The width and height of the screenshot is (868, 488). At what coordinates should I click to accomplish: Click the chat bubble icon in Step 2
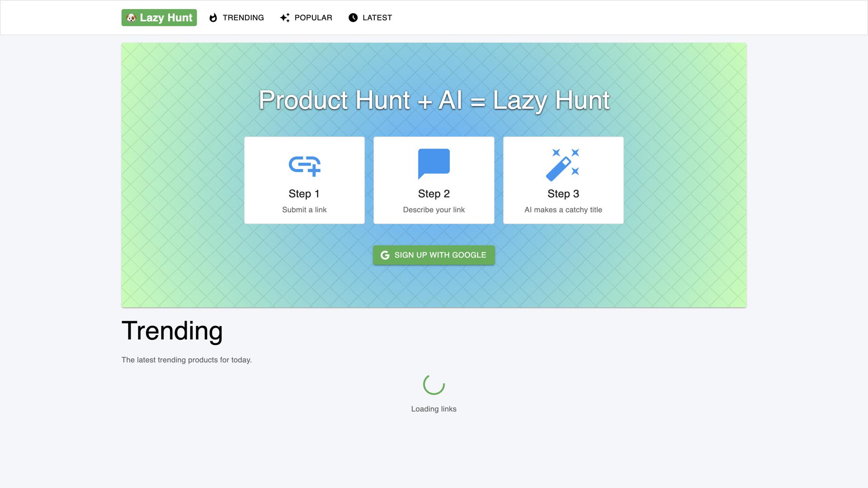[434, 164]
